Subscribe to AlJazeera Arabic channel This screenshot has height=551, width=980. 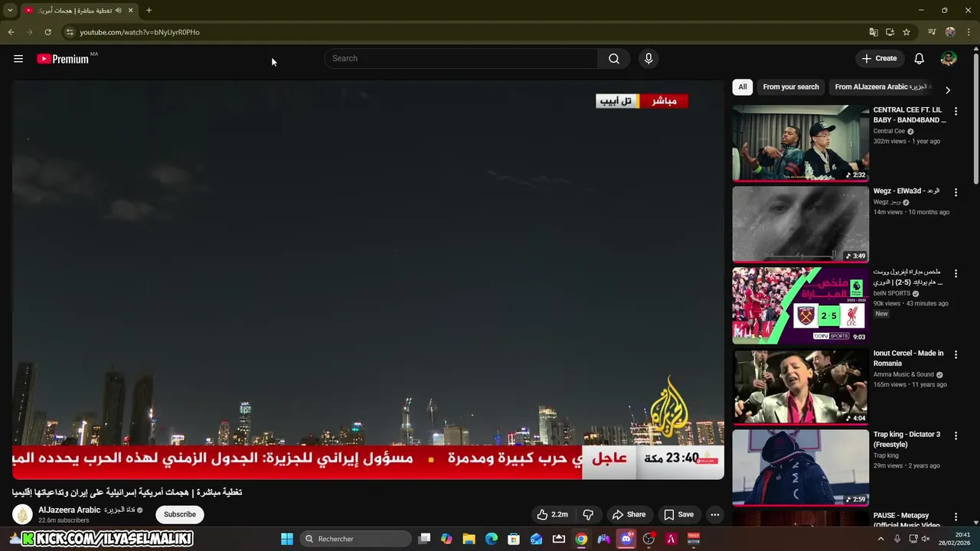tap(180, 514)
